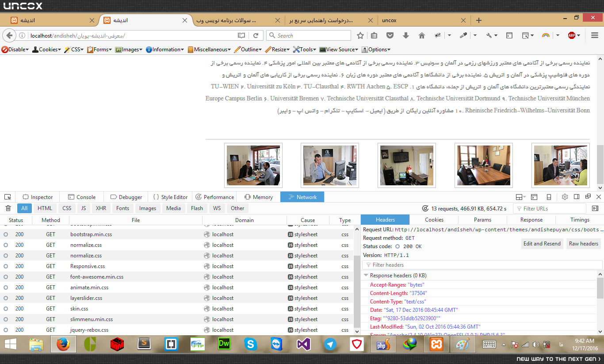Open Telegram from the taskbar

pyautogui.click(x=330, y=344)
